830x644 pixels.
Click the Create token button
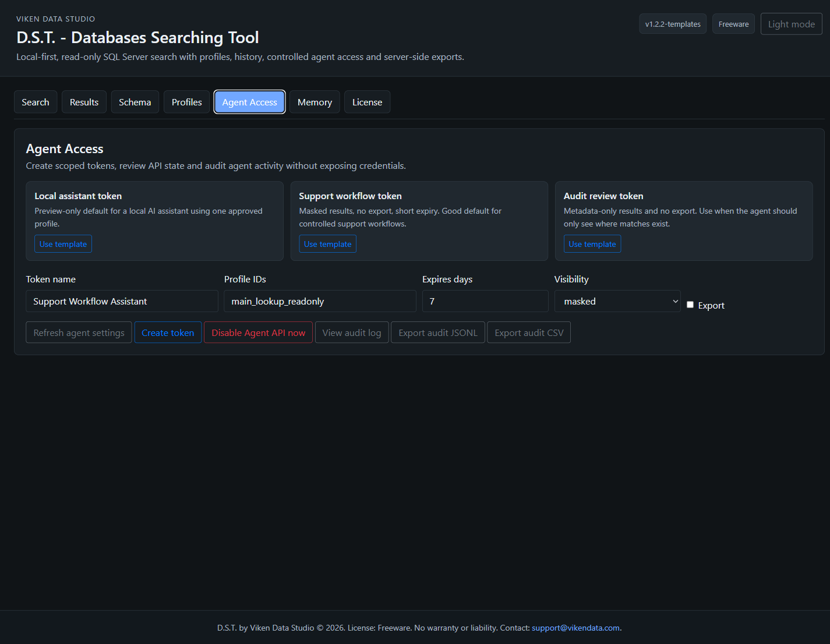coord(168,332)
